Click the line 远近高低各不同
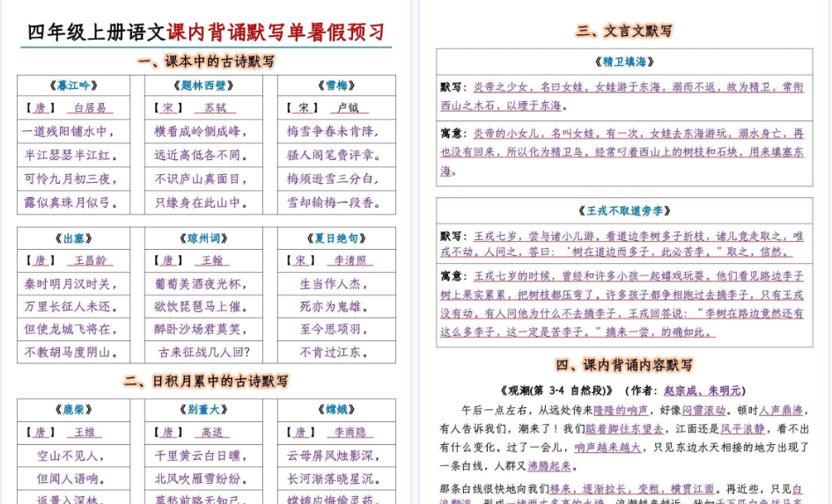832x504 pixels. pyautogui.click(x=201, y=156)
